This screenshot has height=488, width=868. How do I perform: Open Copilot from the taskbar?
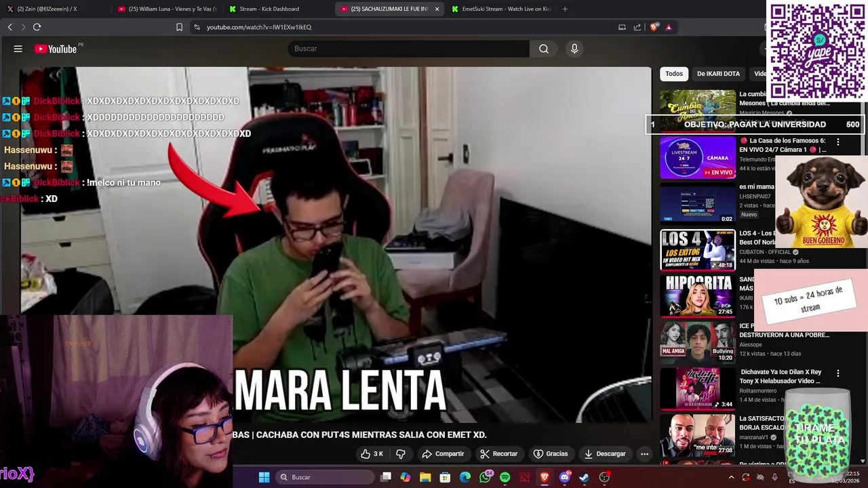pos(406,477)
